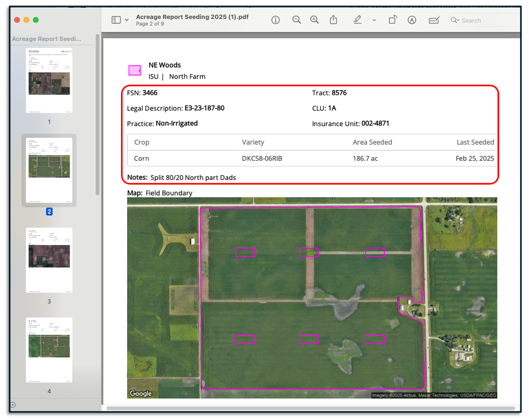The width and height of the screenshot is (529, 420).
Task: Select the page 4 thumbnail
Action: (49, 350)
